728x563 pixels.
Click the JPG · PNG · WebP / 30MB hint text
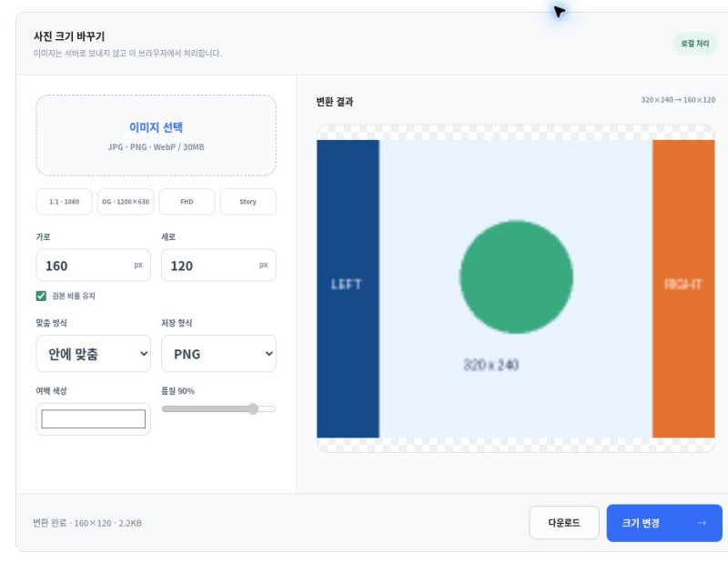(156, 147)
